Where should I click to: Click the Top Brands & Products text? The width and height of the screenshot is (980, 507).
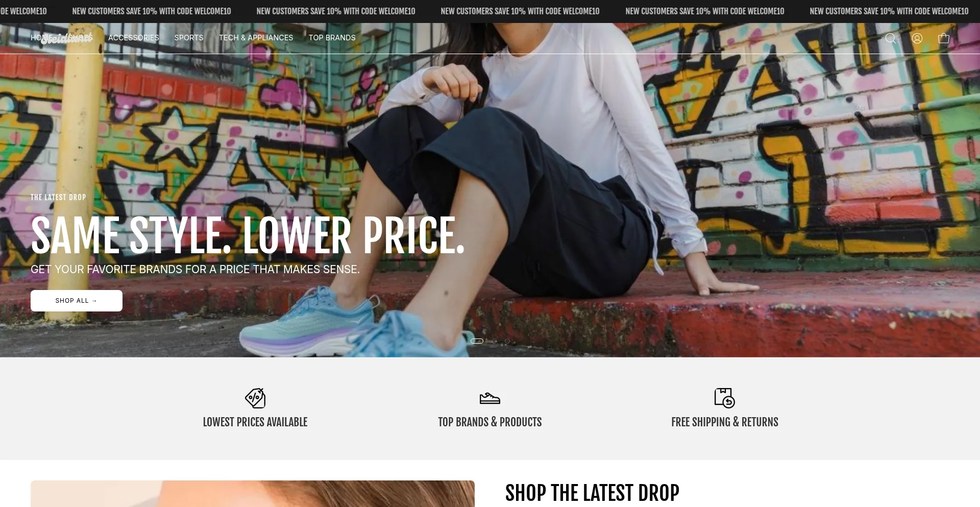click(x=490, y=422)
